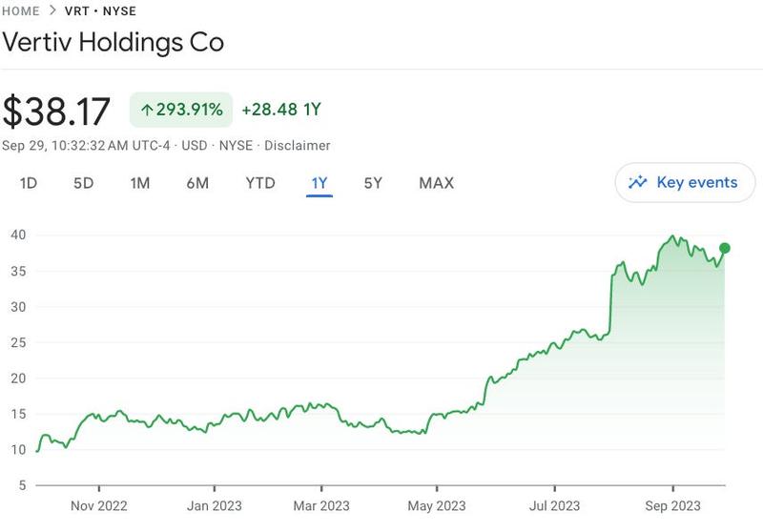Click the VRT · NYSE breadcrumb text

pos(100,10)
